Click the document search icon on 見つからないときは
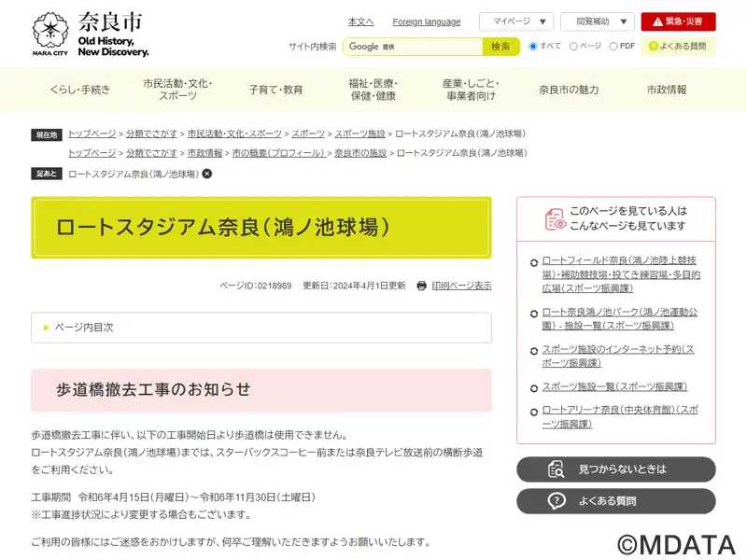Screen dimensions: 747x560 click(x=556, y=469)
